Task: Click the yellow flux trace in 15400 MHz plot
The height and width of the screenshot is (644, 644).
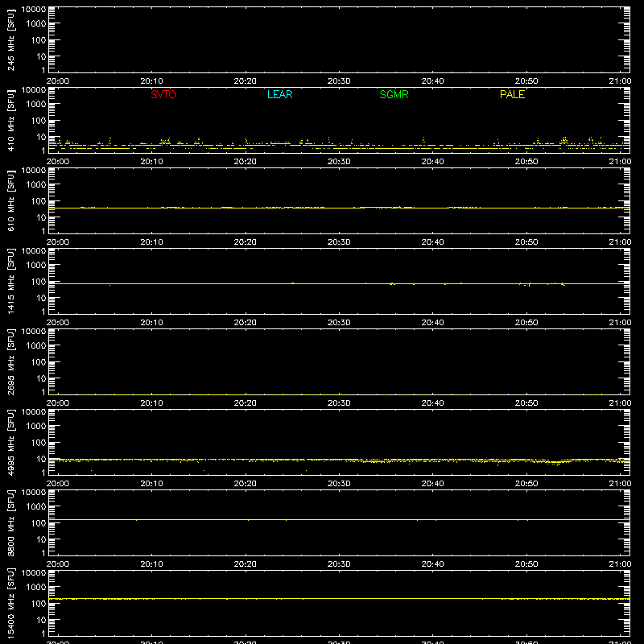Action: pos(339,599)
